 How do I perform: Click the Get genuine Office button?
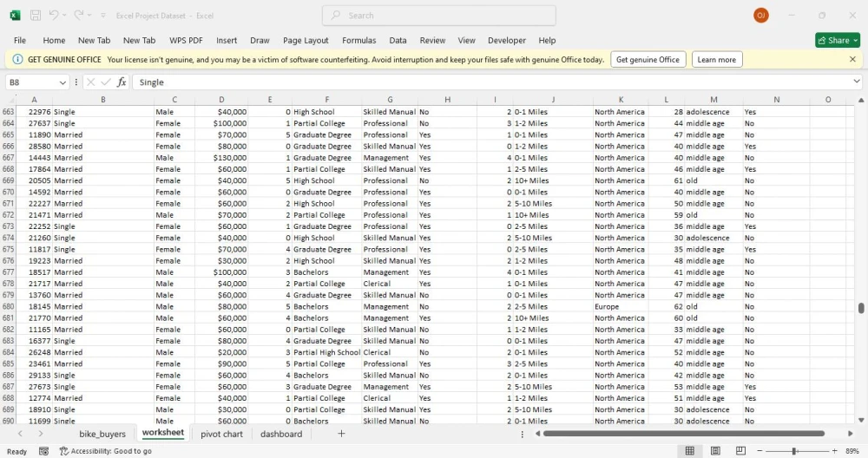pos(647,60)
